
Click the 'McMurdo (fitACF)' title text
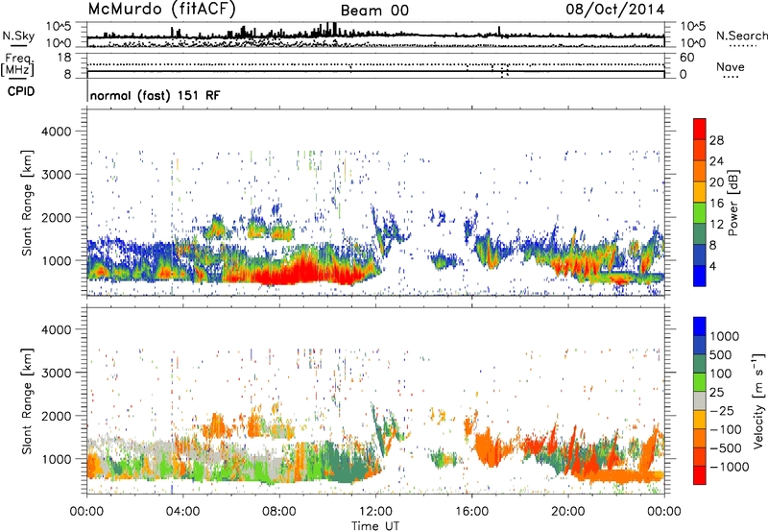pyautogui.click(x=161, y=9)
